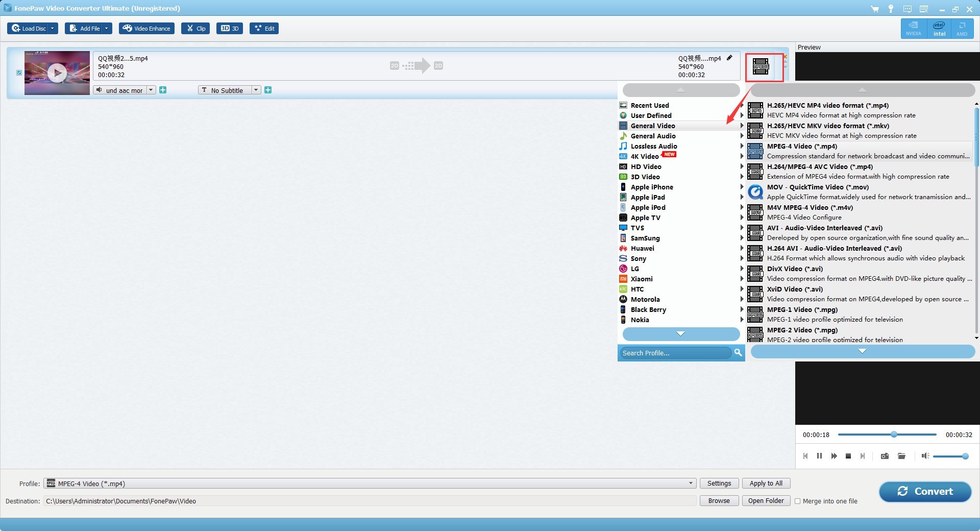Expand Add File dropdown arrow
This screenshot has height=531, width=980.
106,29
